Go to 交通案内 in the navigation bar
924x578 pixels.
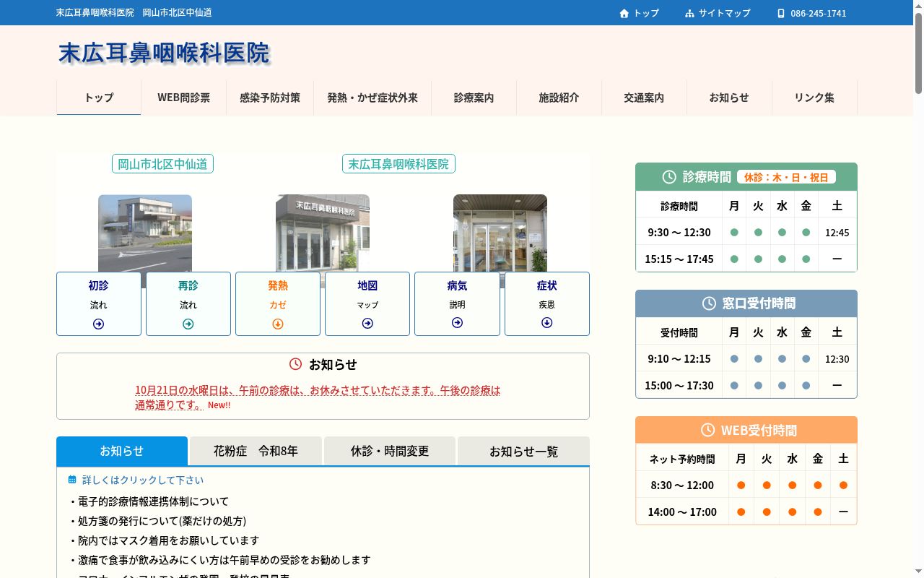coord(645,98)
